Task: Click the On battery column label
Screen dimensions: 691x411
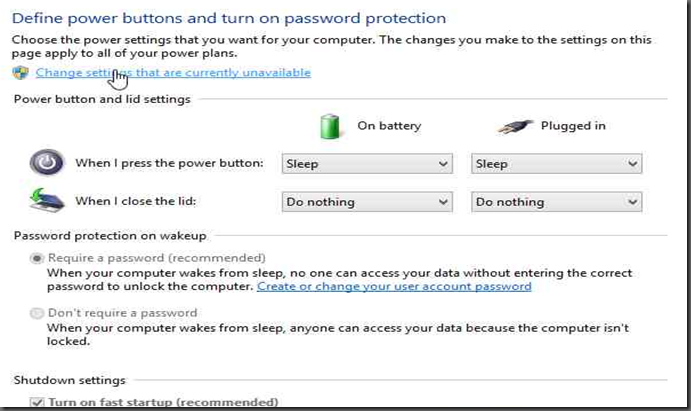Action: pyautogui.click(x=389, y=126)
